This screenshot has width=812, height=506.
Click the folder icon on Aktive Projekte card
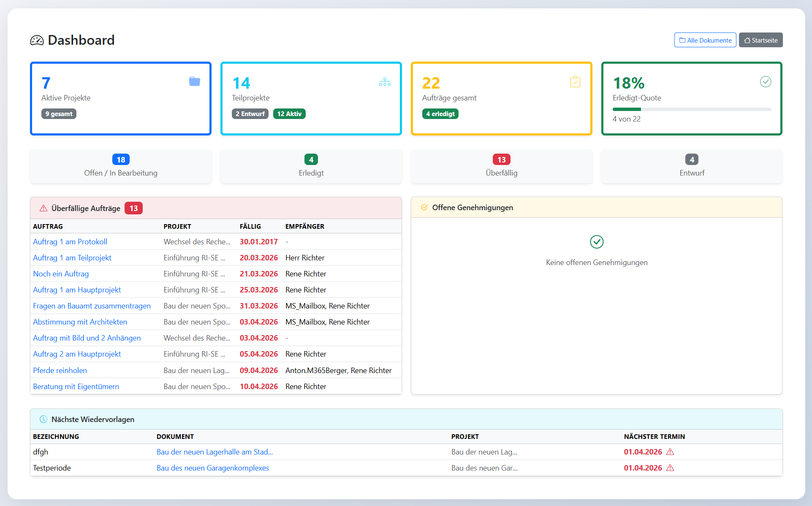[x=194, y=81]
